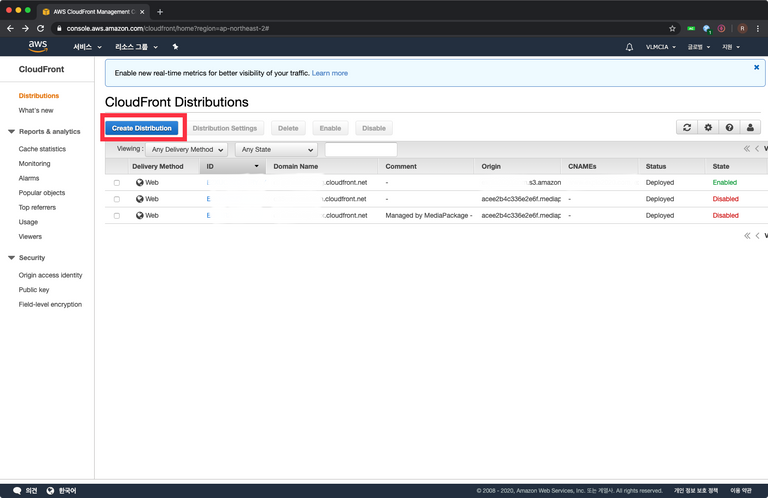Open Chrome three-dot menu
This screenshot has height=498, width=768.
758,28
